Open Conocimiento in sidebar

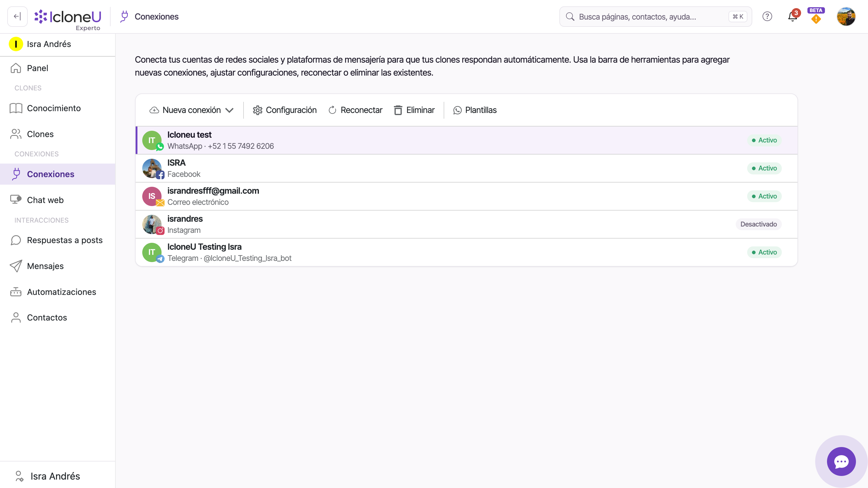tap(58, 108)
